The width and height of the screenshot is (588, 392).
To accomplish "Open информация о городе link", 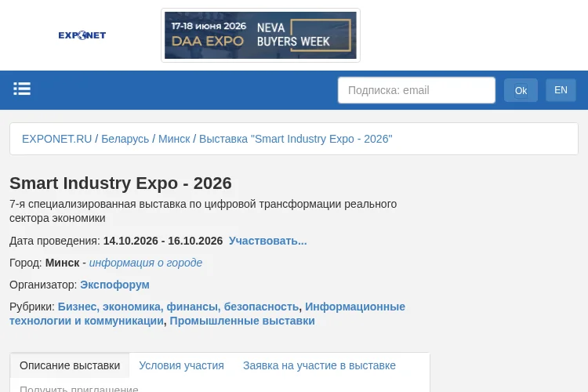I will [146, 263].
